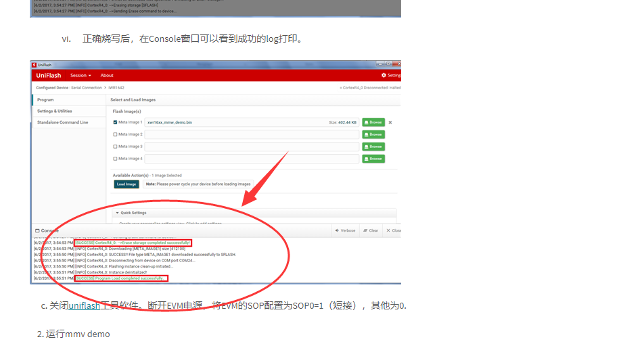The width and height of the screenshot is (644, 354).
Task: Click the Meta Image 1 file path field
Action: (252, 122)
